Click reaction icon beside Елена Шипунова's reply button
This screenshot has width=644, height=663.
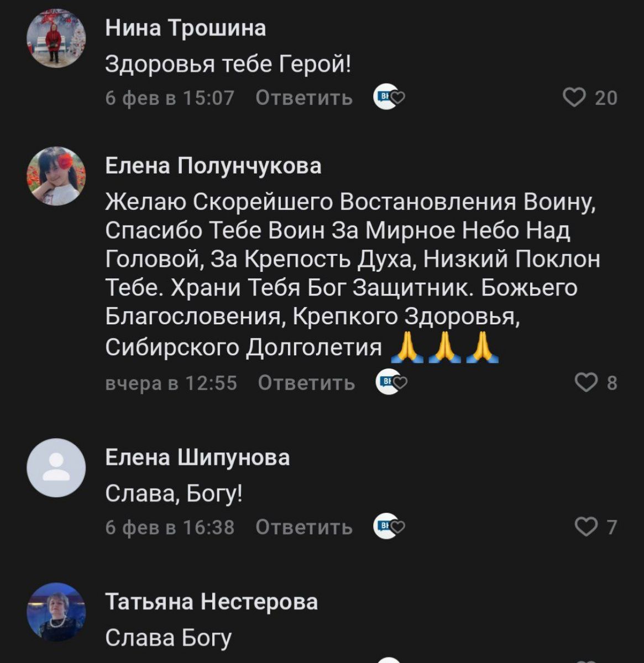390,527
